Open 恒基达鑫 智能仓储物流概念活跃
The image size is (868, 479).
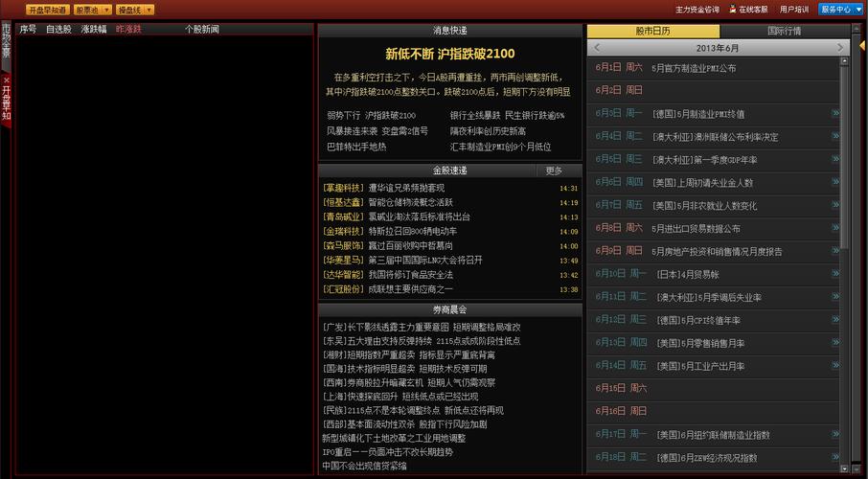388,203
